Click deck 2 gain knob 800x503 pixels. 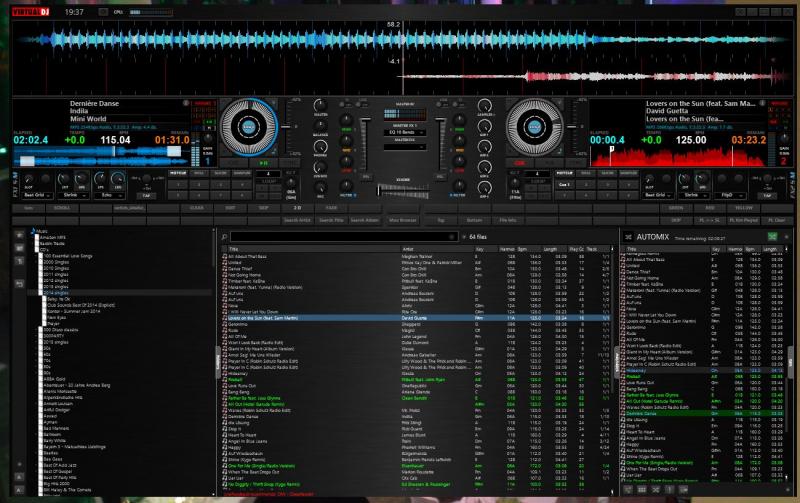pos(784,138)
